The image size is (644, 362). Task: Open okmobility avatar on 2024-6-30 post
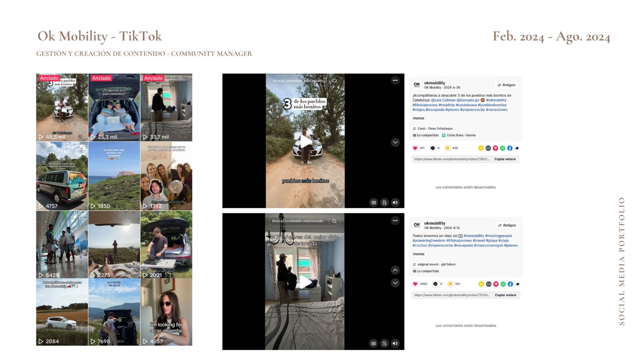coord(417,84)
